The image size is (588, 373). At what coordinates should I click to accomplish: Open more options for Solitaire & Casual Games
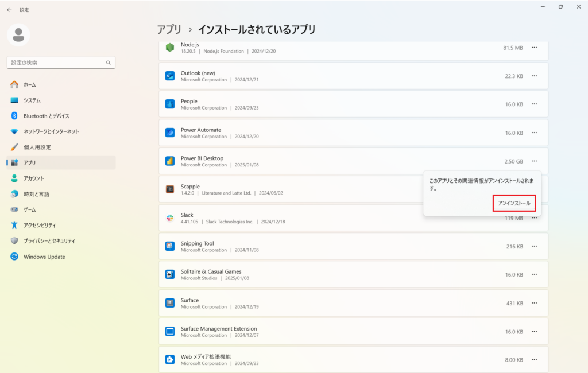point(535,274)
